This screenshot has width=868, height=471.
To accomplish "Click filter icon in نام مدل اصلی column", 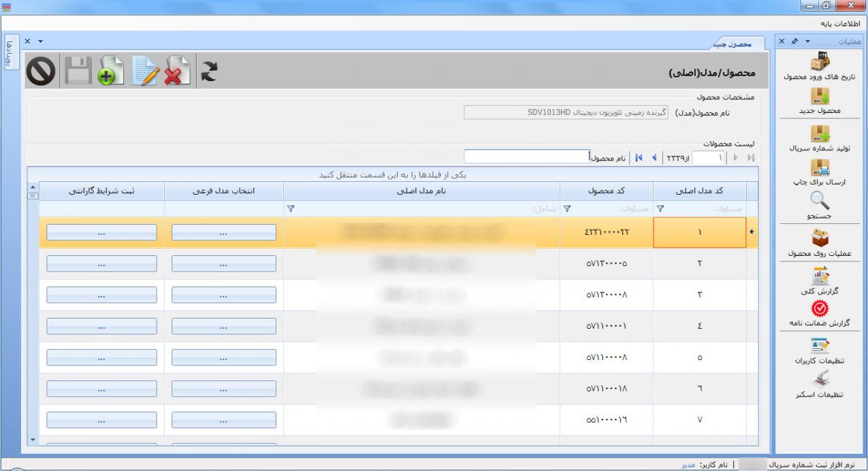I will [x=290, y=210].
